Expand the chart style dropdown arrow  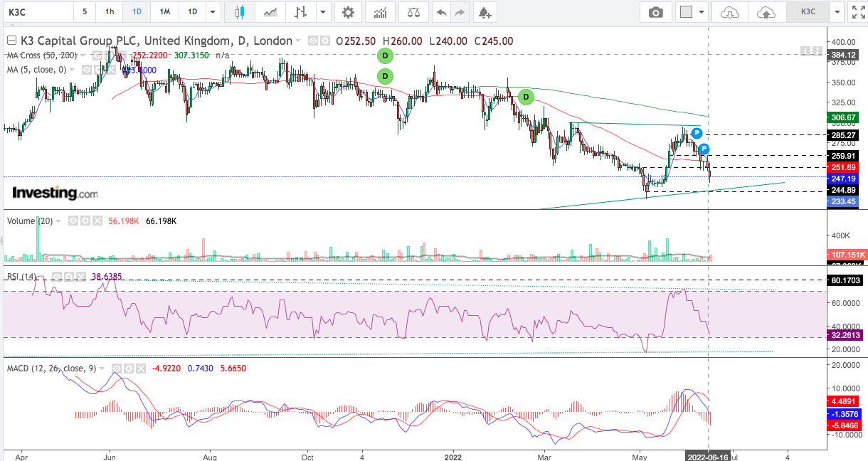pos(324,12)
